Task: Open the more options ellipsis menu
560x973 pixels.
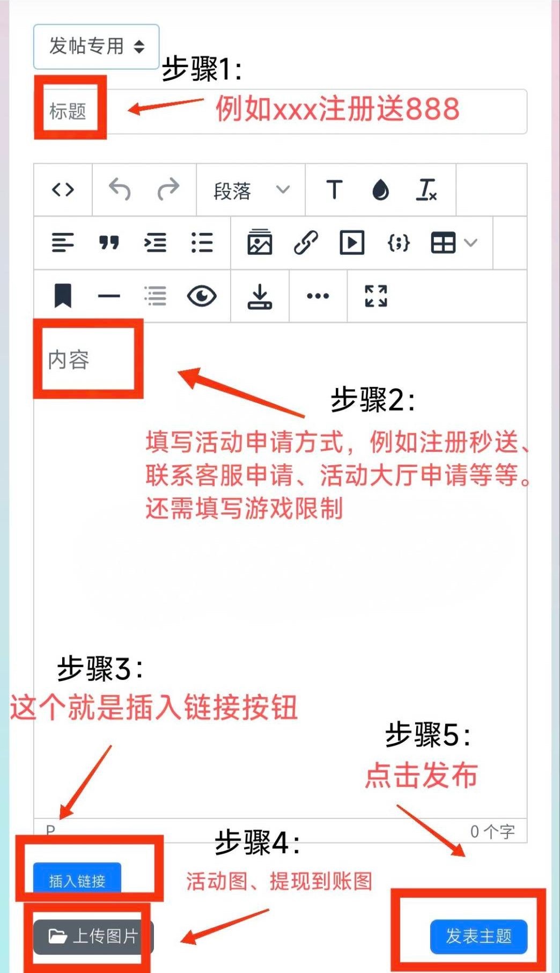Action: click(x=318, y=296)
